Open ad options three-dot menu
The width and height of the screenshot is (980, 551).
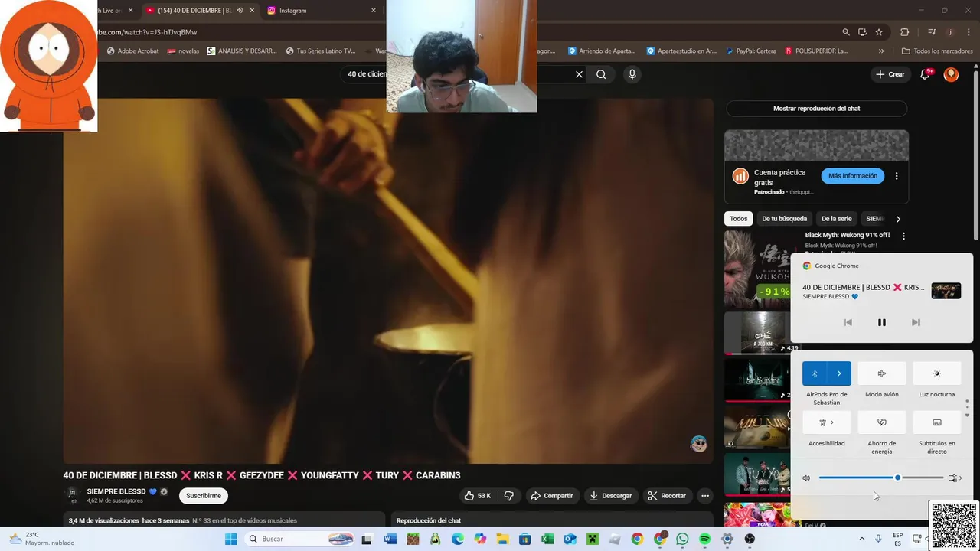coord(897,176)
